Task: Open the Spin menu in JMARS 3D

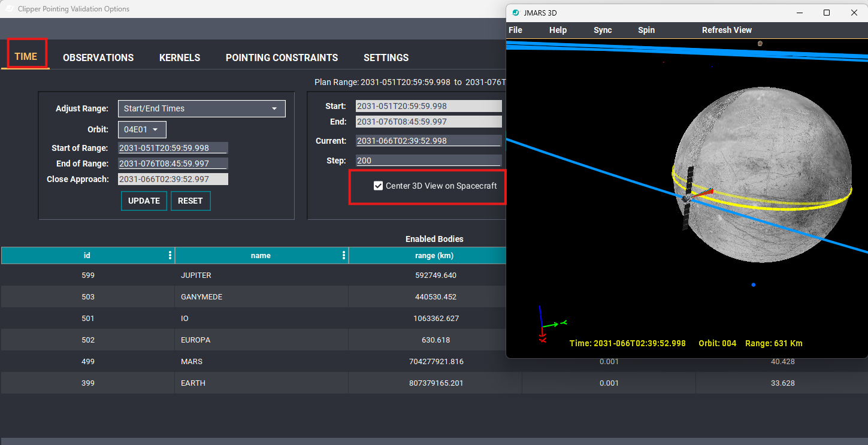Action: point(646,30)
